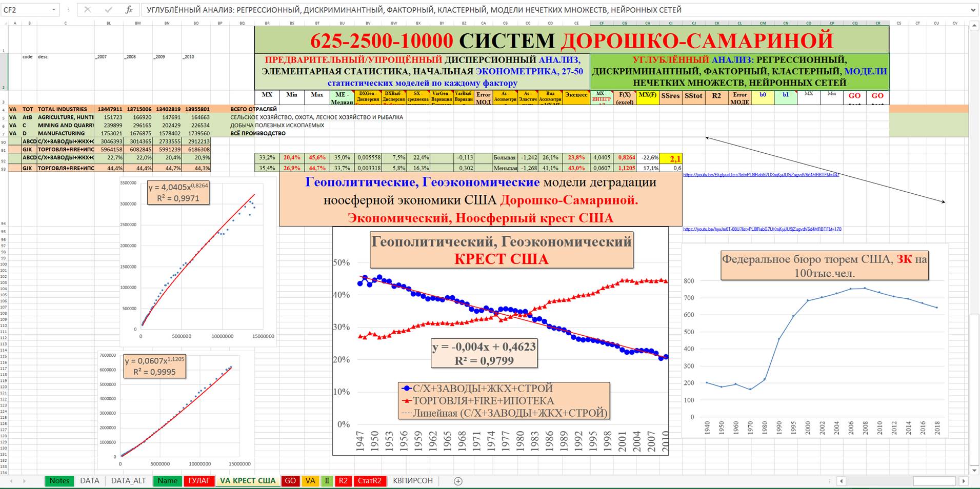Expand the formula bar chevron

(x=972, y=10)
